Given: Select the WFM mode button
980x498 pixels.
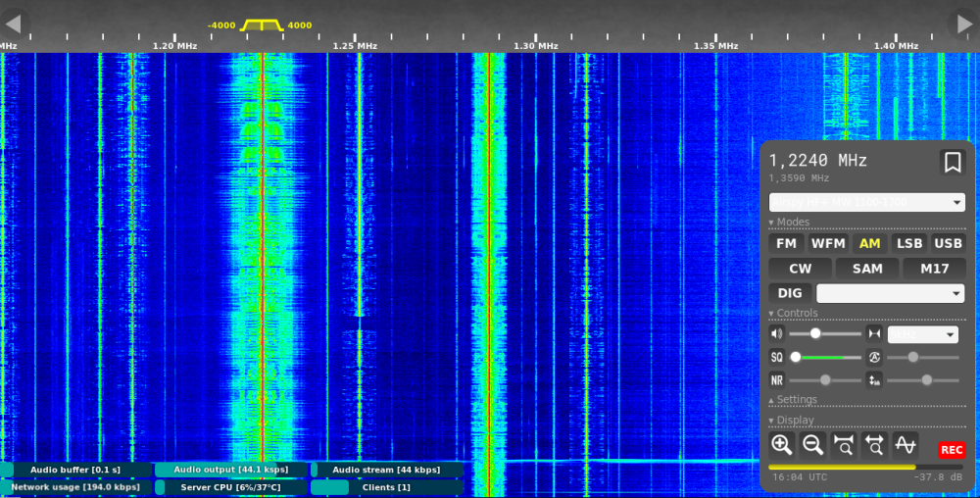Looking at the screenshot, I should pyautogui.click(x=828, y=243).
